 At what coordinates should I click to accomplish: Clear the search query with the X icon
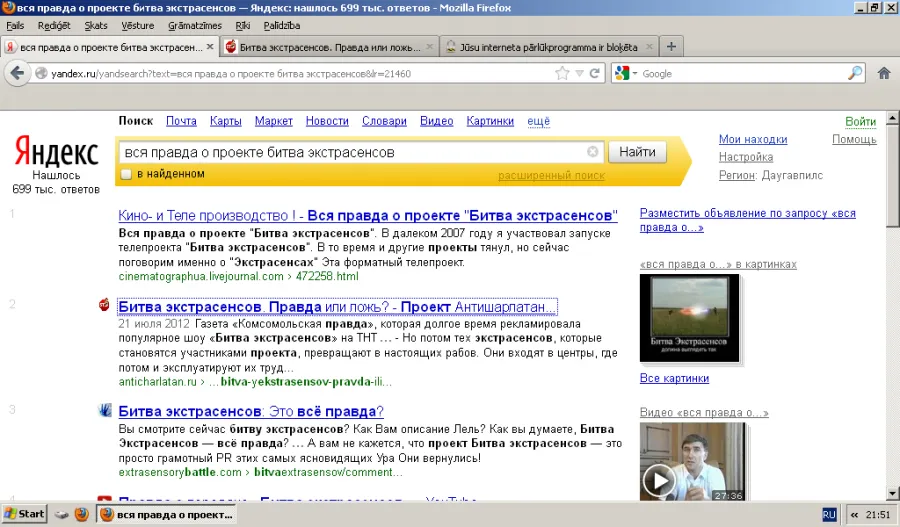tap(593, 152)
